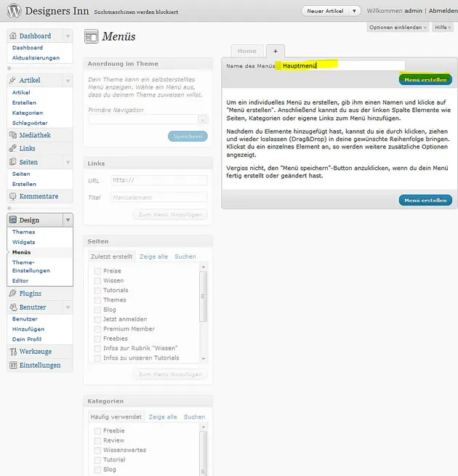Image resolution: width=458 pixels, height=476 pixels.
Task: Collapse the Benutzer menu arrow
Action: coord(68,307)
